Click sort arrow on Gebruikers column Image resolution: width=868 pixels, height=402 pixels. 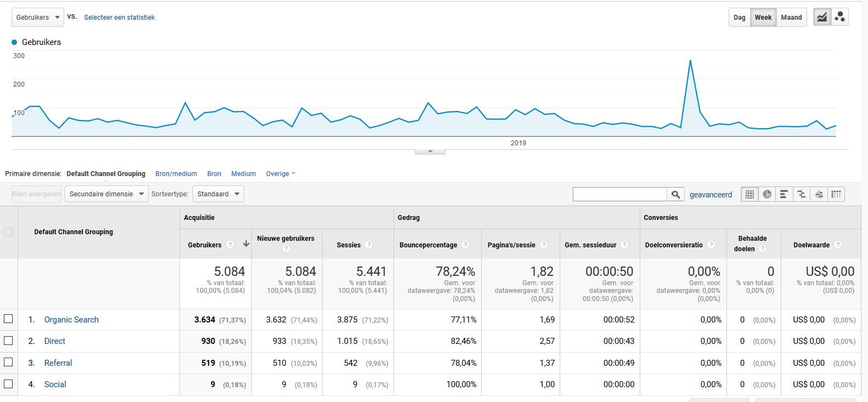coord(246,244)
